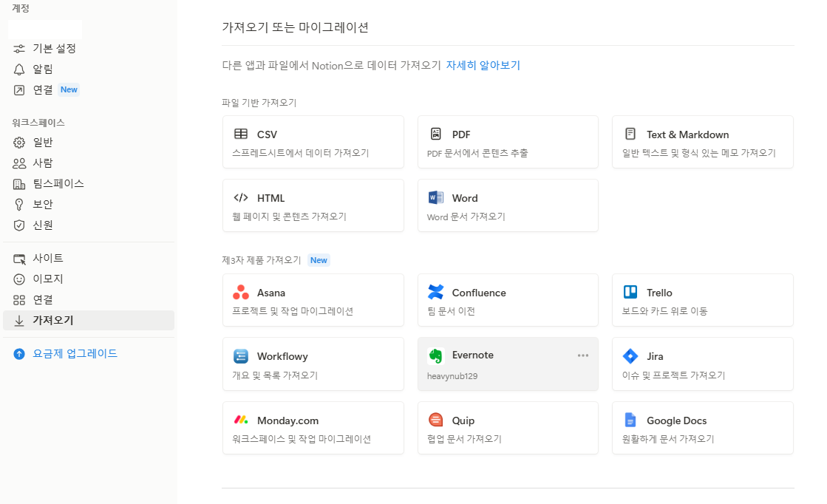Viewport: 827px width, 504px height.
Task: Click the Jira diamond icon
Action: (630, 356)
